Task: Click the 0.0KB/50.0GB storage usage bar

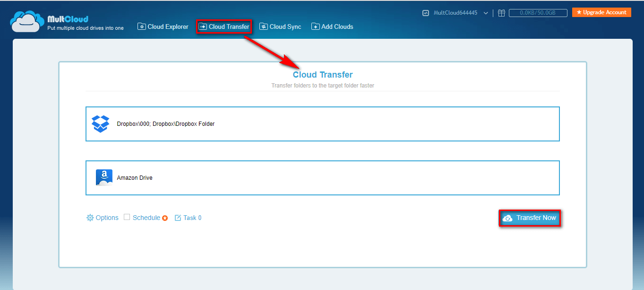Action: tap(538, 13)
